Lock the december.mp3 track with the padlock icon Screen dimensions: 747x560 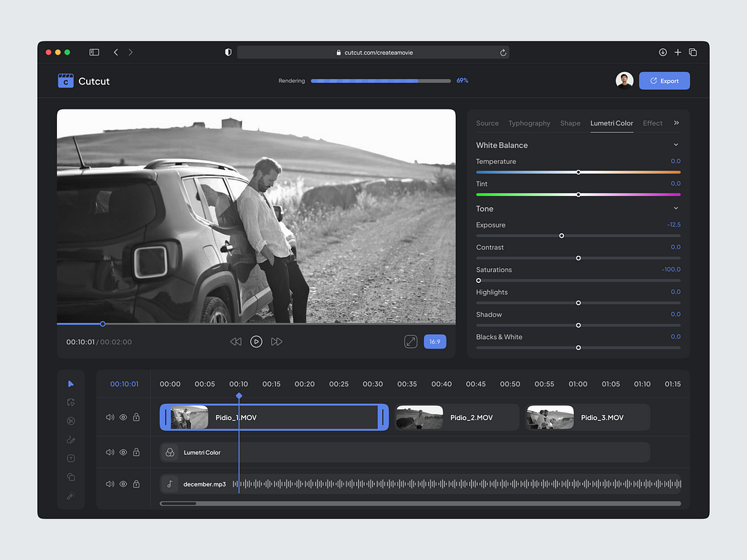(136, 483)
